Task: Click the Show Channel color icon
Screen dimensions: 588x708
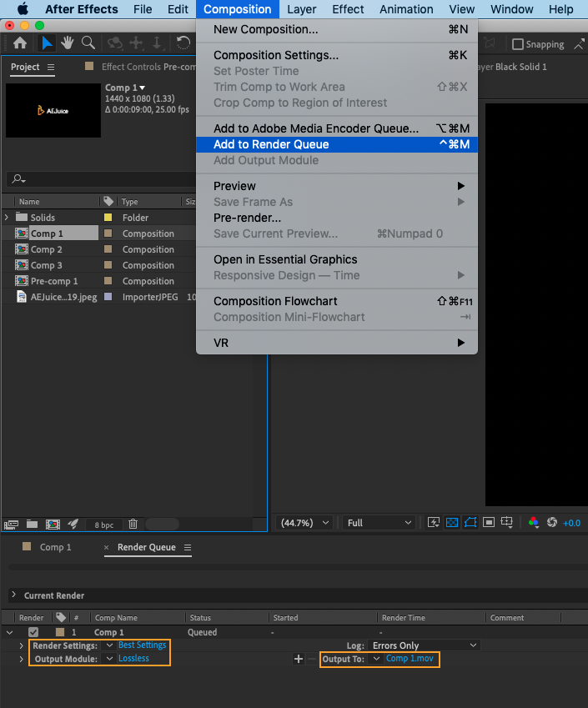Action: pyautogui.click(x=533, y=522)
